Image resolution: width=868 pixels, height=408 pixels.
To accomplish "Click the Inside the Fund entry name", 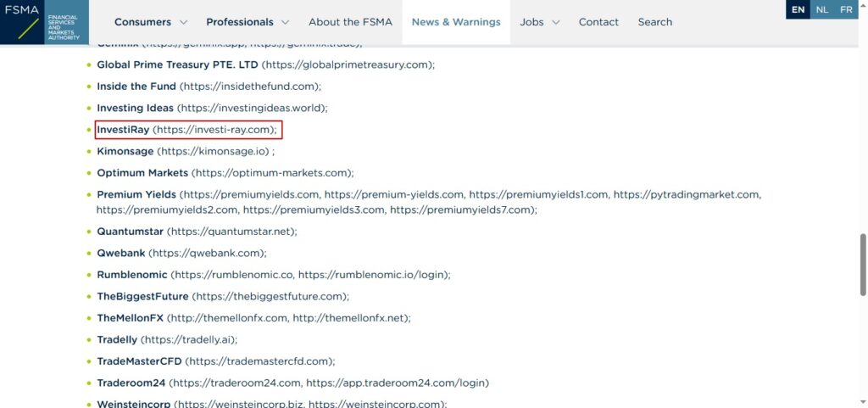I will pos(136,87).
